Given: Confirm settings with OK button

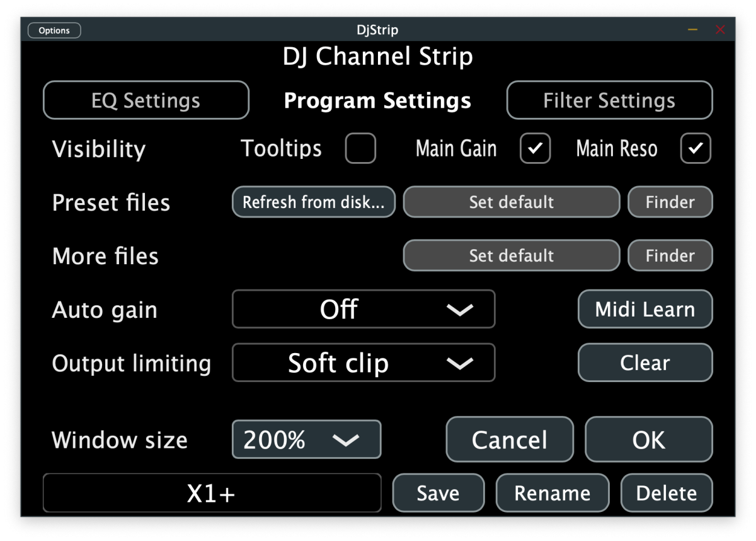Looking at the screenshot, I should tap(649, 439).
